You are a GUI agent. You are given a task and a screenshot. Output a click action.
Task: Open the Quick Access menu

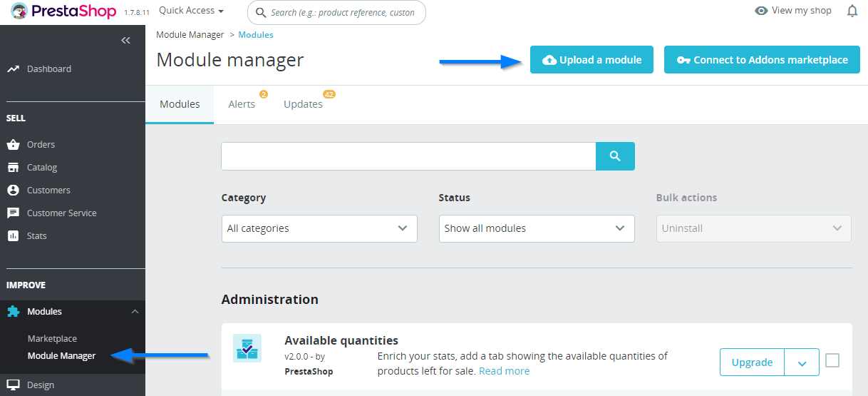pyautogui.click(x=191, y=11)
